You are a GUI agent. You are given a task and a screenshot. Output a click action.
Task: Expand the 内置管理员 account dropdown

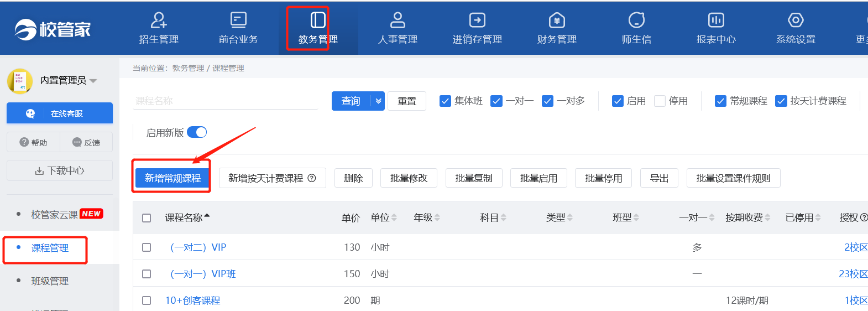coord(93,81)
